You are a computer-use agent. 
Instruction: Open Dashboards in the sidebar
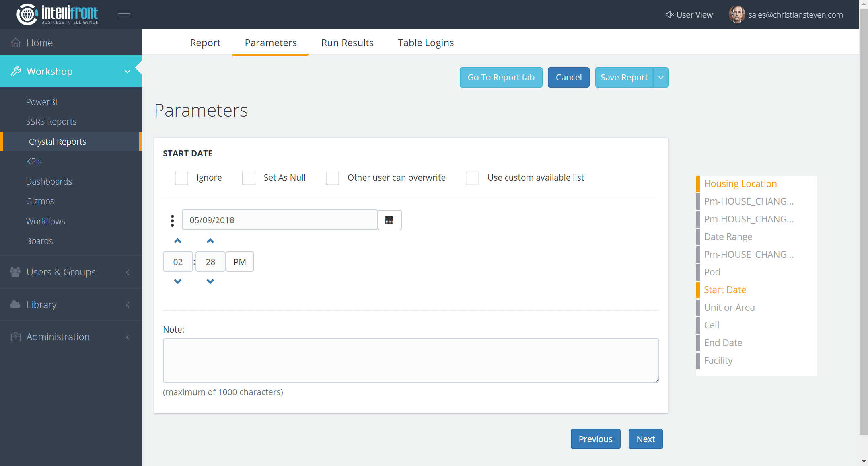(49, 181)
